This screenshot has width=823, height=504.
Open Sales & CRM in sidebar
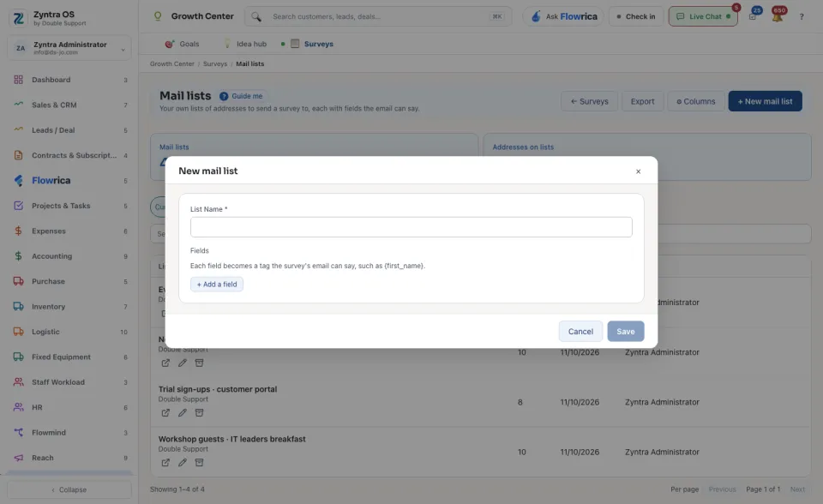tap(54, 105)
